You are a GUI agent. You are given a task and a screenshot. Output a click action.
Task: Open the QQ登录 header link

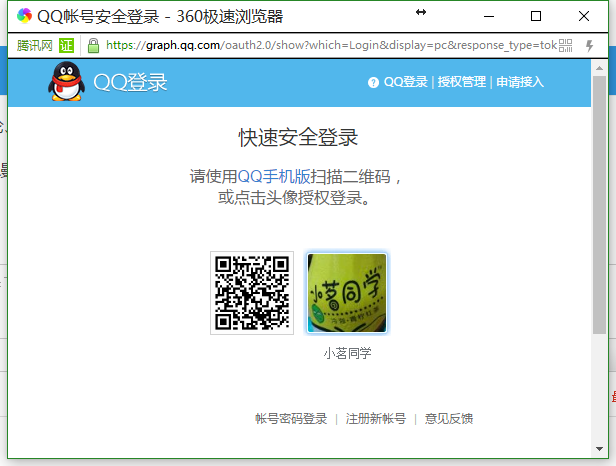tap(405, 82)
